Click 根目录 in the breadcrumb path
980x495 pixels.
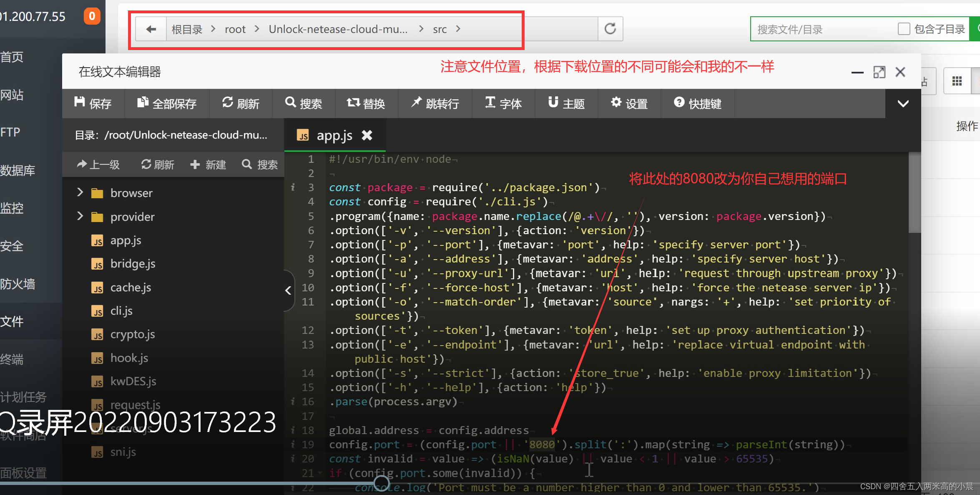[187, 29]
